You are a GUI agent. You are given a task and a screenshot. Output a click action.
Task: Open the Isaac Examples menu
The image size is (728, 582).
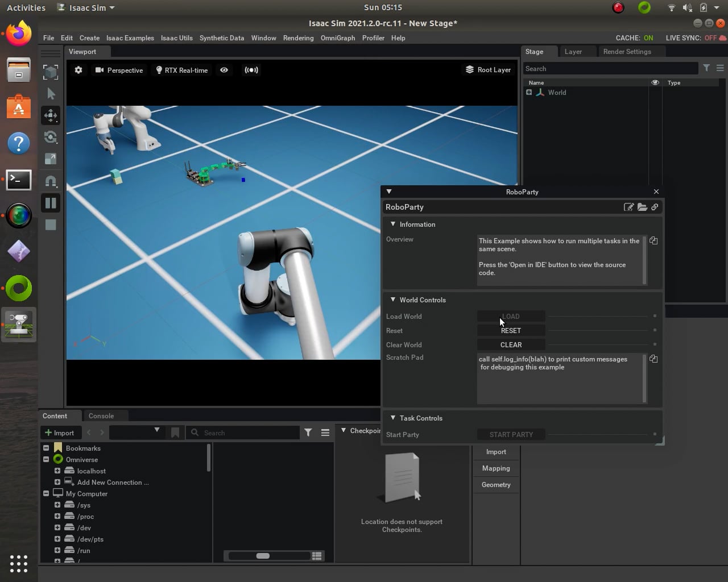(130, 38)
